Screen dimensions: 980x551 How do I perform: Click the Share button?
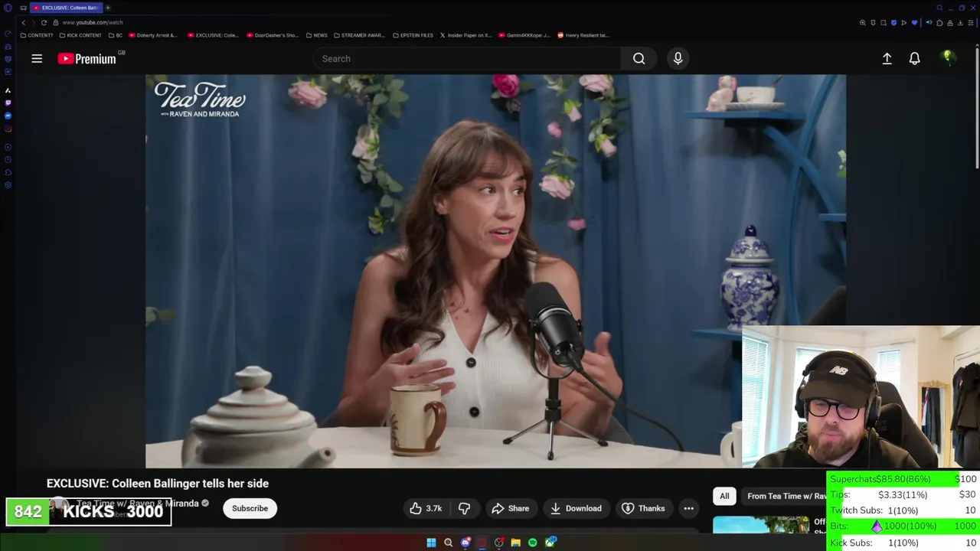510,508
